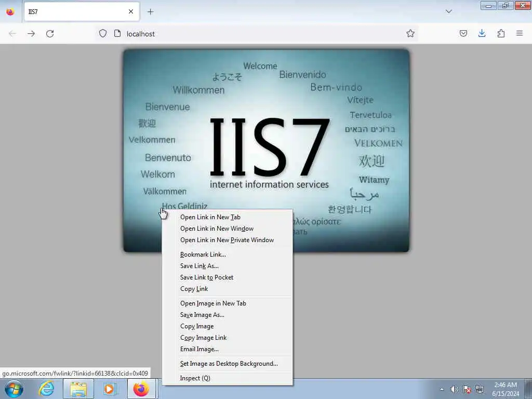The width and height of the screenshot is (532, 399).
Task: Open the list all tabs chevron
Action: [x=448, y=11]
